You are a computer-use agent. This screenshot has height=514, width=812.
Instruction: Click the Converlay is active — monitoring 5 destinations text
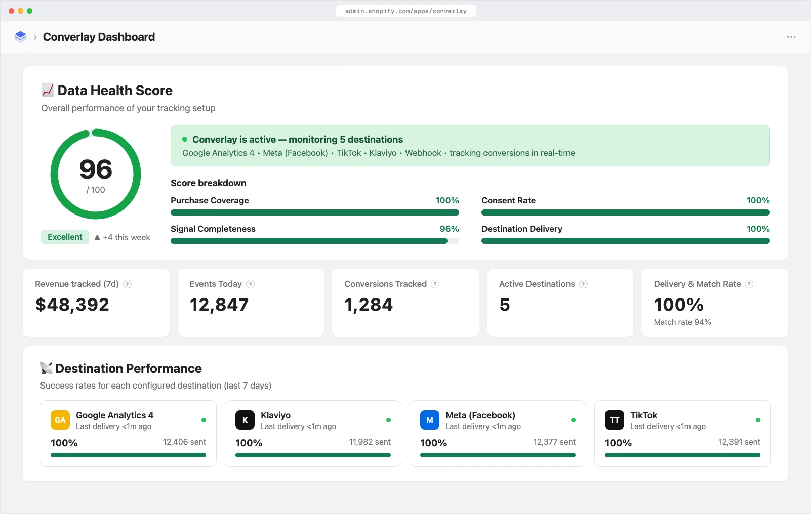click(x=298, y=140)
